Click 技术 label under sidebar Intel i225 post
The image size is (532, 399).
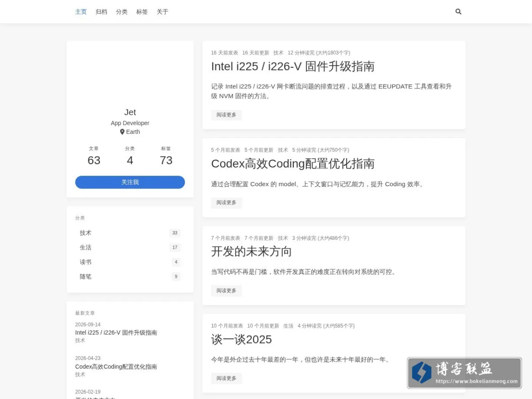pyautogui.click(x=80, y=340)
